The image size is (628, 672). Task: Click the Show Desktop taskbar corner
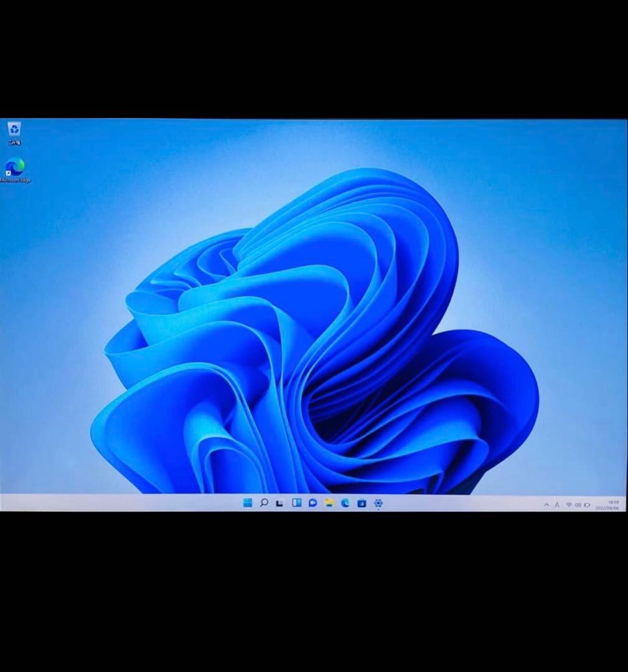click(625, 505)
